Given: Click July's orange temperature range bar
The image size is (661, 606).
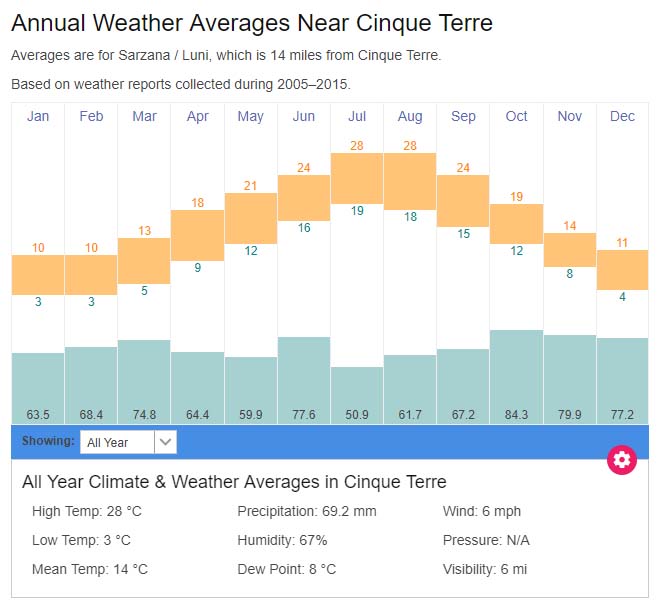Looking at the screenshot, I should pos(357,177).
